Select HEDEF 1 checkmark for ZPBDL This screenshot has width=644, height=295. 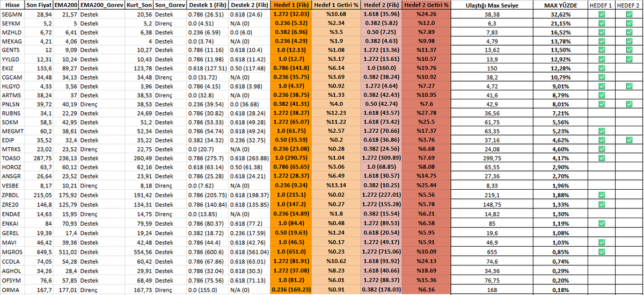click(601, 195)
